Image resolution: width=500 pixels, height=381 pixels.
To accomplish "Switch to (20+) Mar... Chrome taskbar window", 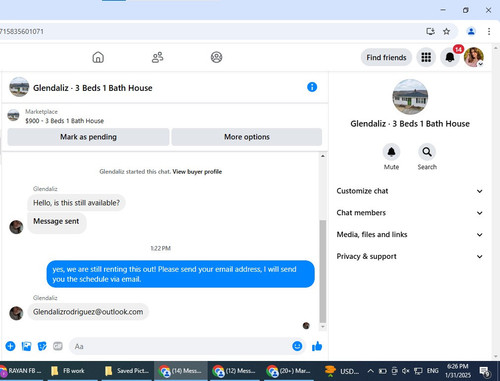I will (x=289, y=371).
